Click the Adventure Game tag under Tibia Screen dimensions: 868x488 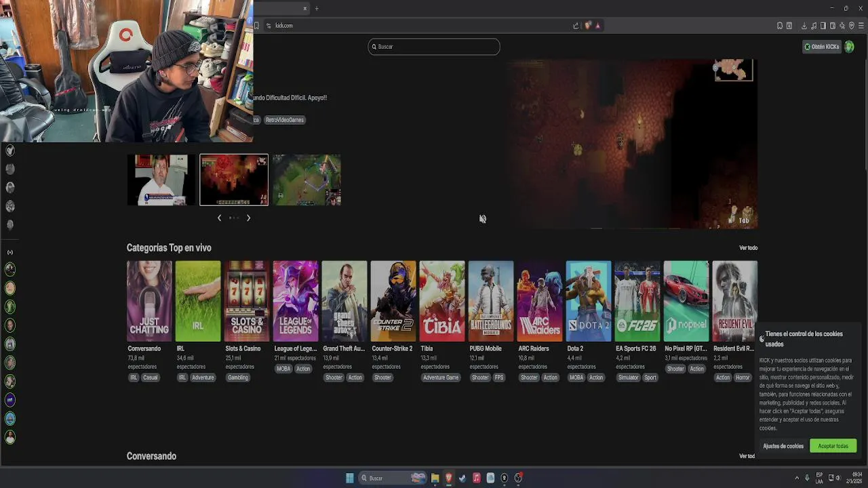click(441, 378)
